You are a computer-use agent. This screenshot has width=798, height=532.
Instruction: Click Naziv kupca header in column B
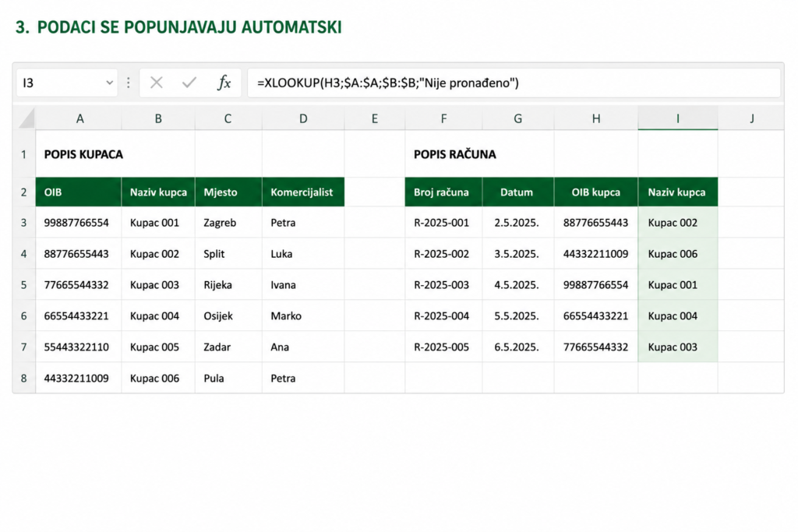tap(158, 192)
